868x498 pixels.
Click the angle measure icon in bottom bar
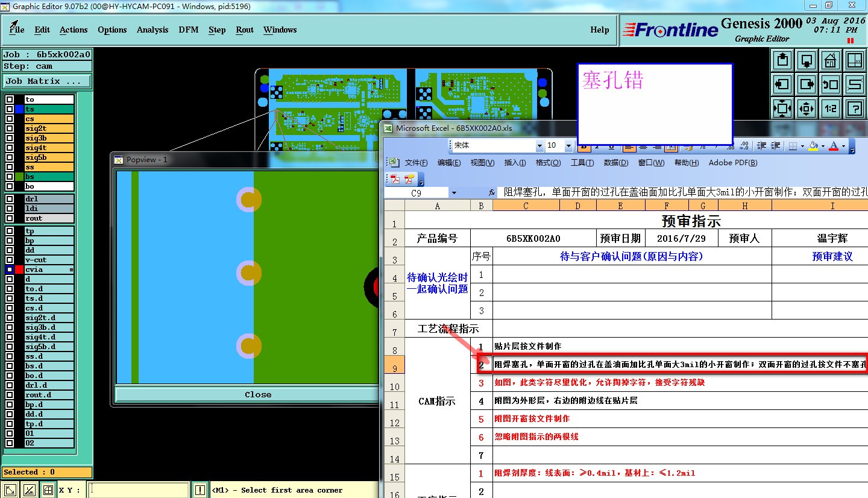(29, 490)
